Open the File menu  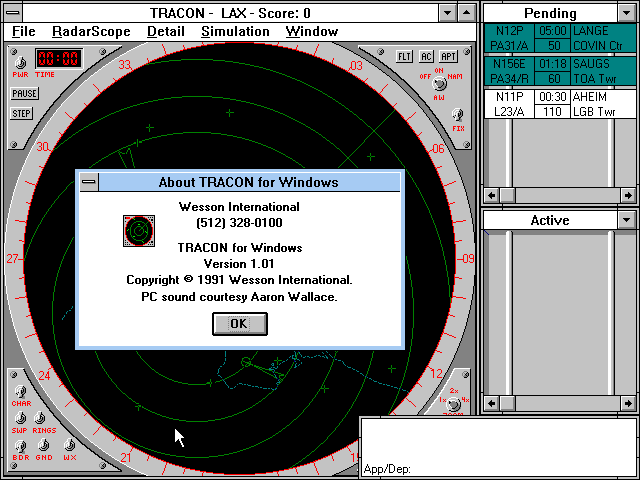[x=24, y=31]
